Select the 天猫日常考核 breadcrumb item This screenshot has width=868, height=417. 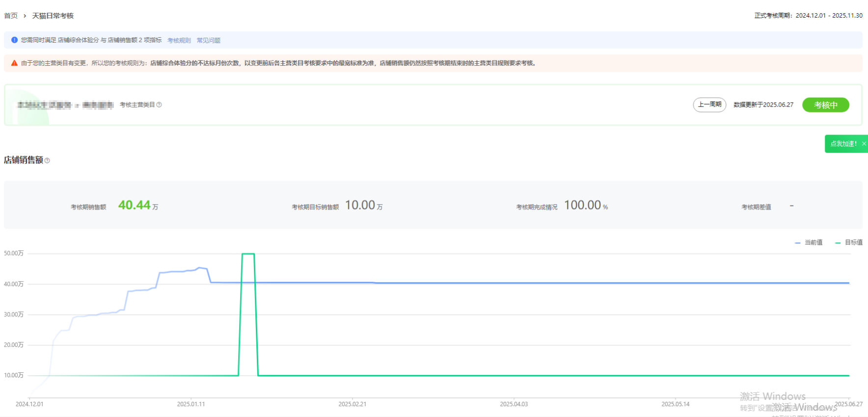point(53,16)
